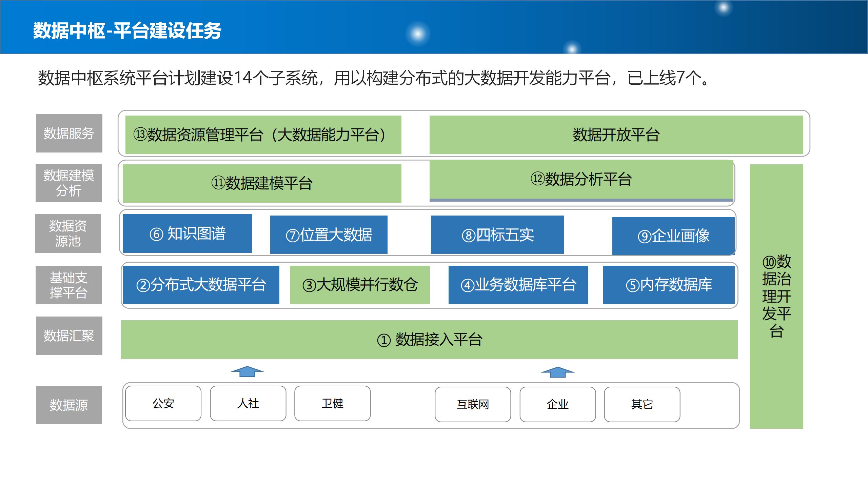Viewport: 868px width, 488px height.
Task: Select the 数据汇聚 layer label
Action: coord(69,335)
